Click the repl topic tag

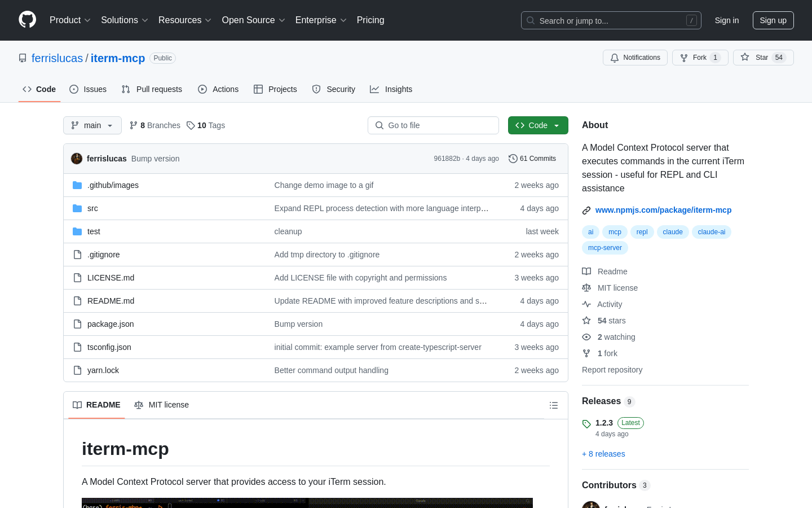point(642,232)
